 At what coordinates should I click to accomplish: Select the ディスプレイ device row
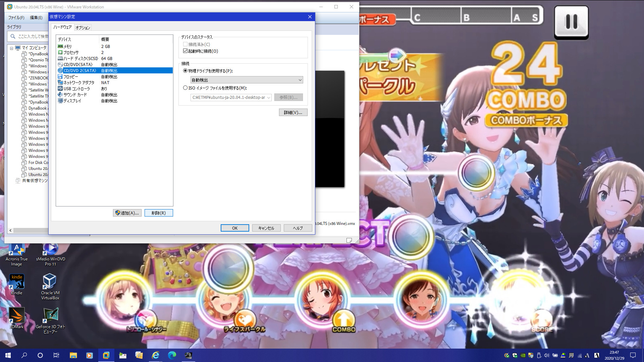tap(114, 101)
